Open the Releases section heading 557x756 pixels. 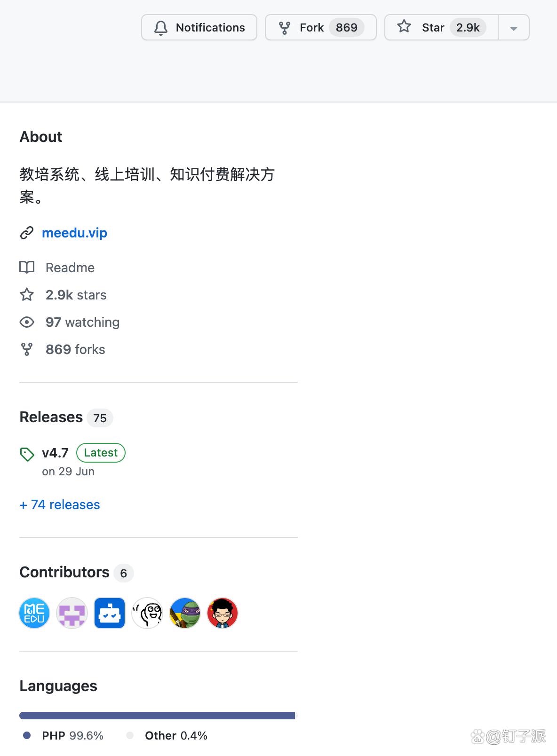click(x=51, y=417)
